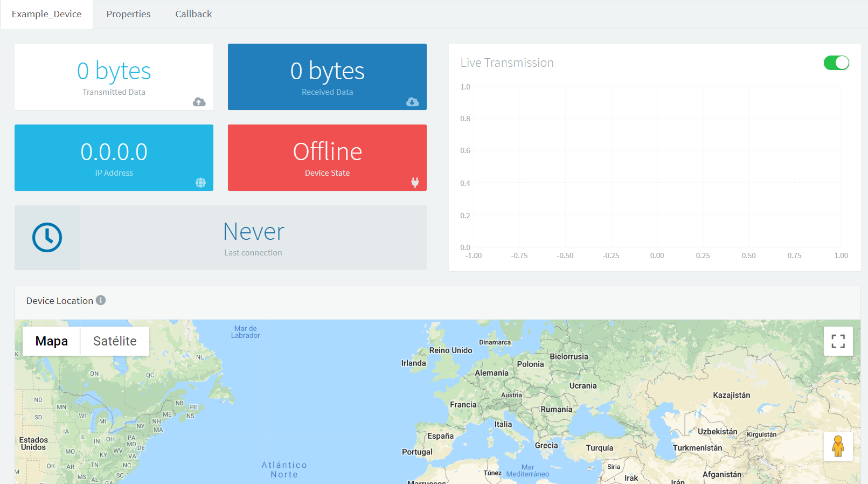Click the Offline device state card
The height and width of the screenshot is (484, 868).
(327, 157)
